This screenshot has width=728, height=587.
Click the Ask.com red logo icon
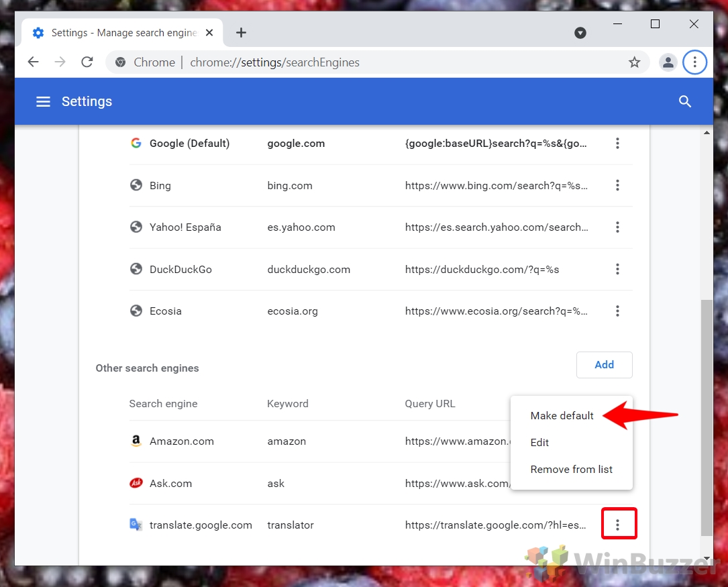pos(136,483)
